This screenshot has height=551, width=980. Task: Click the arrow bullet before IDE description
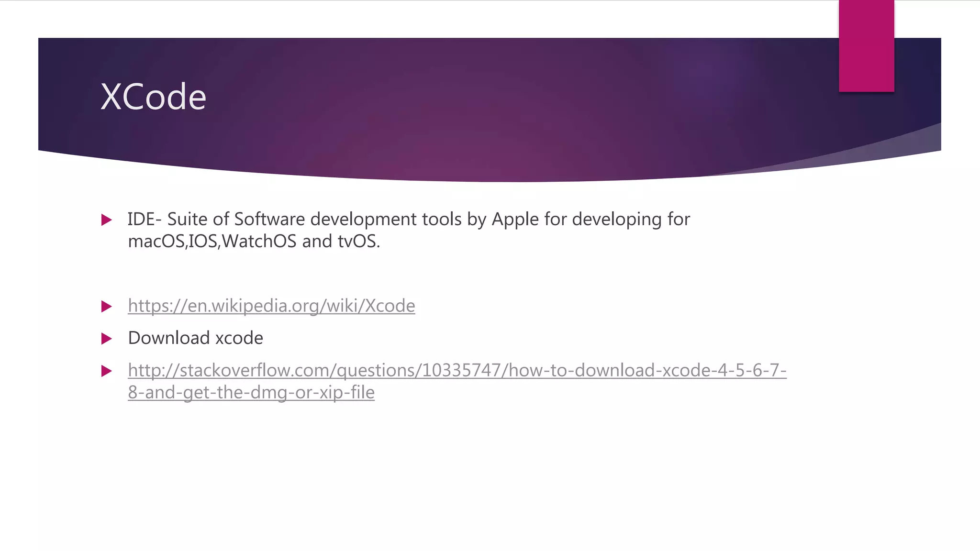pos(107,220)
